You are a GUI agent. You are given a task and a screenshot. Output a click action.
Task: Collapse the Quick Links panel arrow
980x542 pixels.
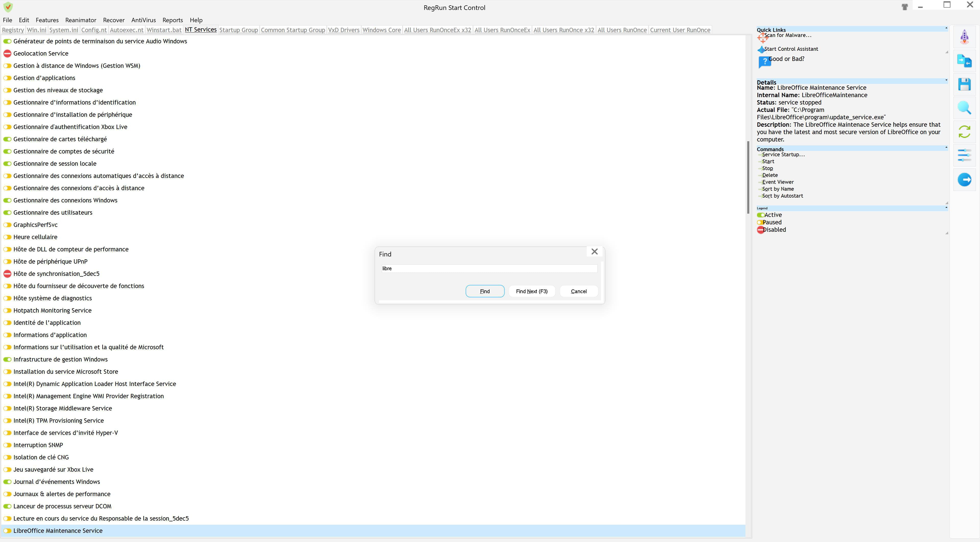[x=946, y=29]
